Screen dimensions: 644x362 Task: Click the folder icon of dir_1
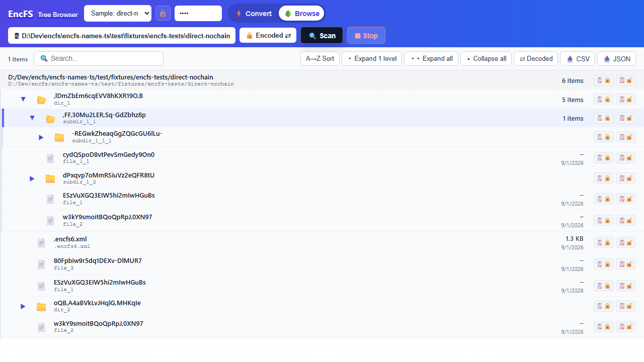tap(41, 100)
